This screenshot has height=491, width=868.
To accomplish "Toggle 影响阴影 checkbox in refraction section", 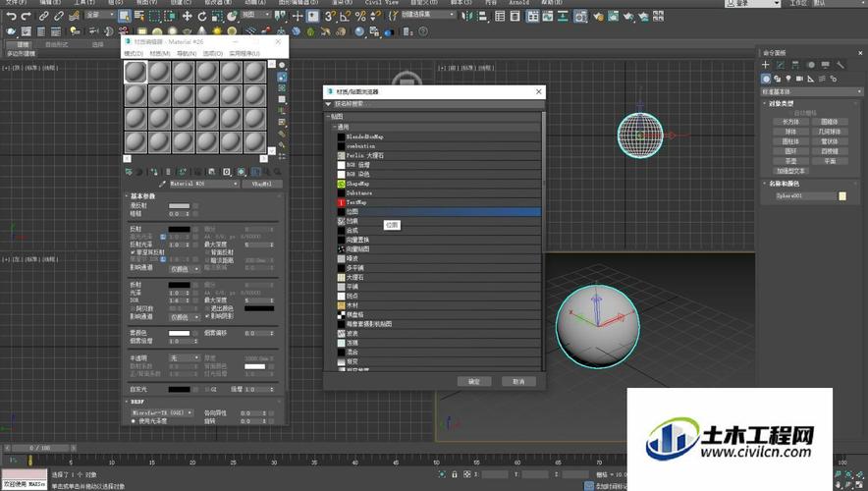I will click(x=206, y=317).
